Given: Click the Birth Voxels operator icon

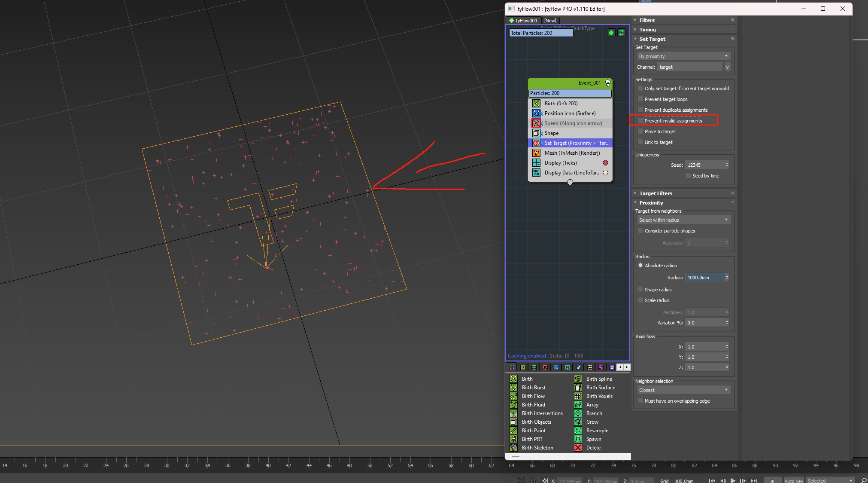Looking at the screenshot, I should [578, 396].
